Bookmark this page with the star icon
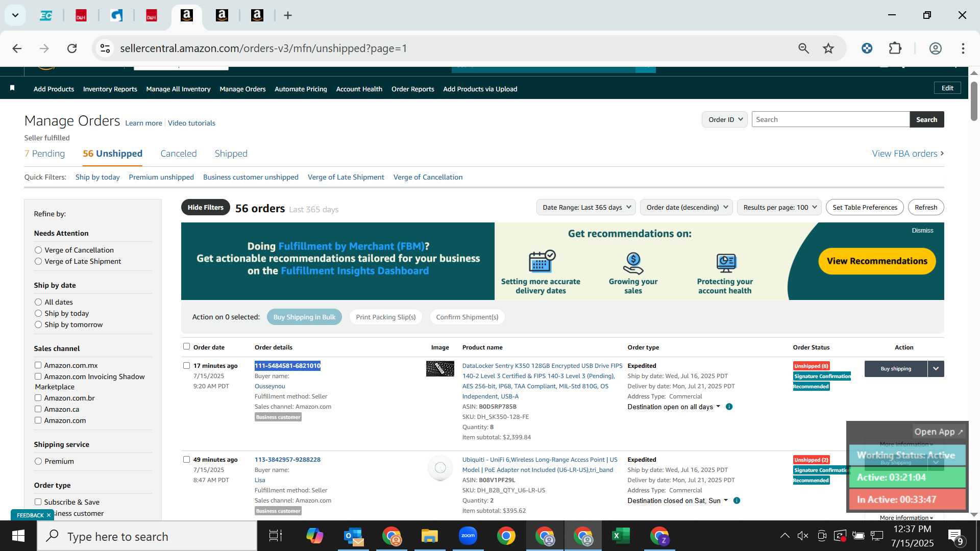Image resolution: width=980 pixels, height=551 pixels. [828, 48]
